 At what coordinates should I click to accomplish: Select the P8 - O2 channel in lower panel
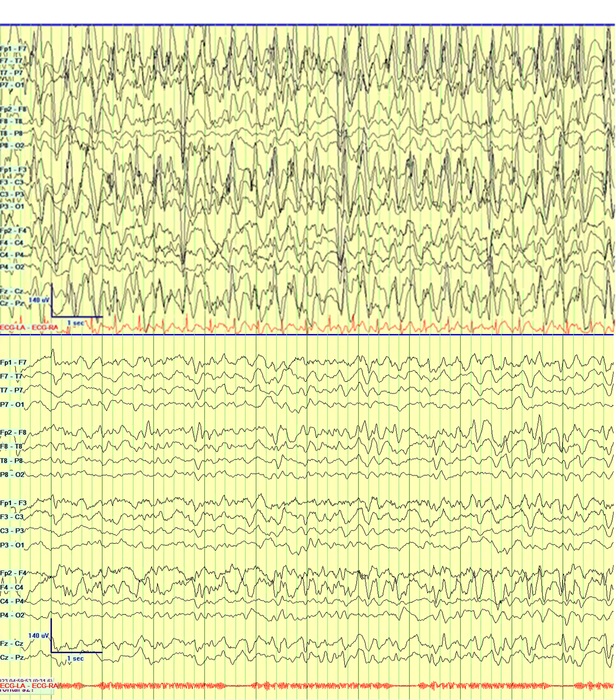point(12,474)
